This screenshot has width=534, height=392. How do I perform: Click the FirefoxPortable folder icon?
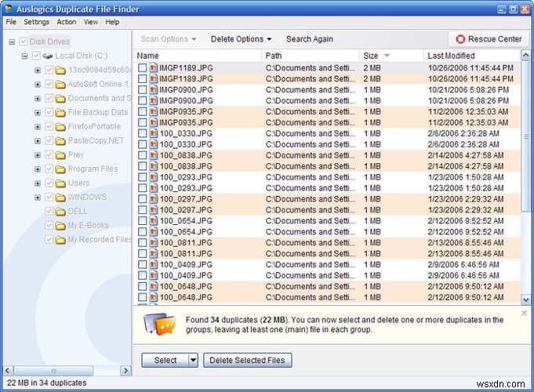click(x=60, y=127)
